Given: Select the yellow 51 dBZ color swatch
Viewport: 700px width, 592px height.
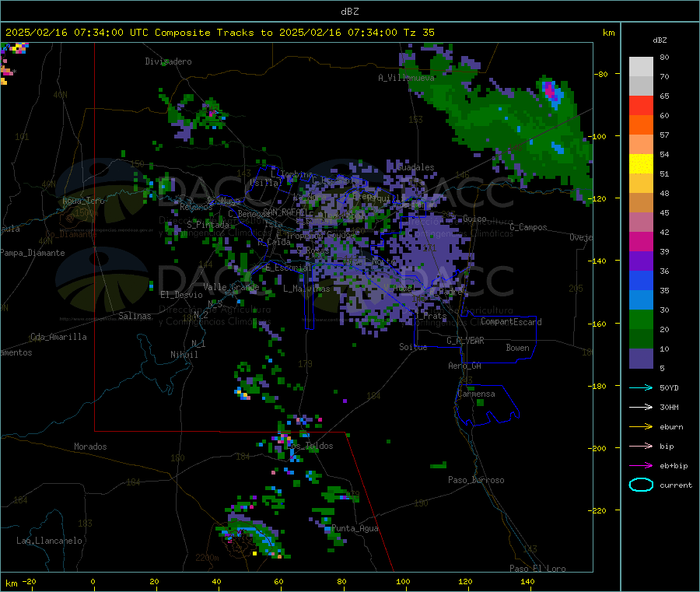Looking at the screenshot, I should [x=641, y=164].
